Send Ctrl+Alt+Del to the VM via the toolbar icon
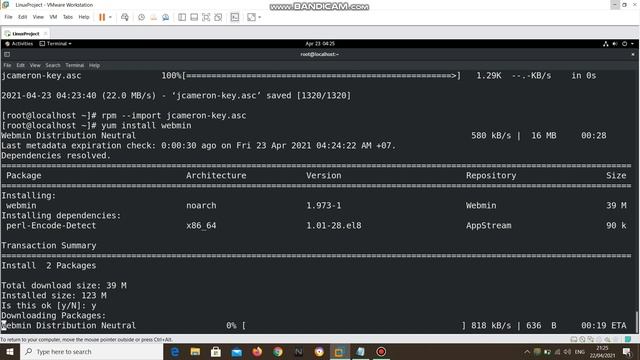Screen dimensions: 640x360 point(125,17)
